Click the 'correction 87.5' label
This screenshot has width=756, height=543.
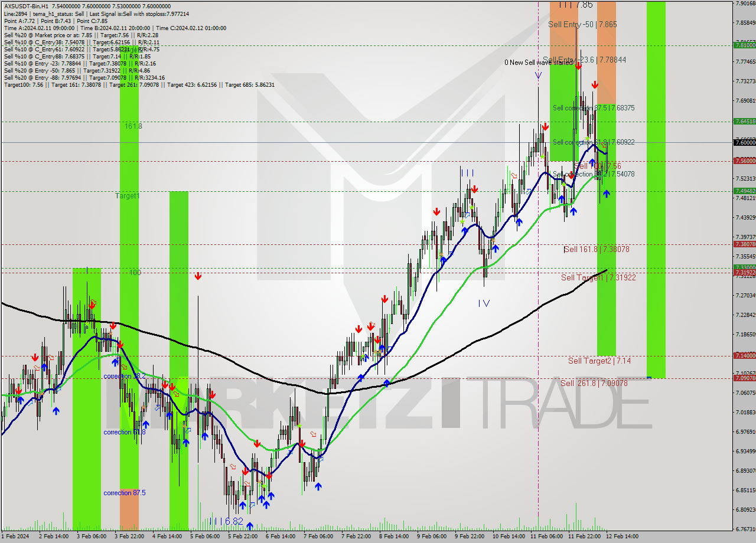click(x=125, y=493)
